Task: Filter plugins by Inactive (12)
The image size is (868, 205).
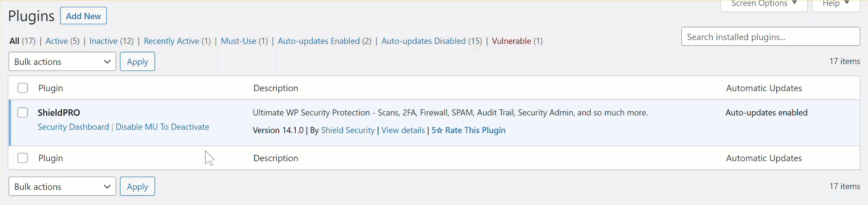Action: click(x=111, y=41)
